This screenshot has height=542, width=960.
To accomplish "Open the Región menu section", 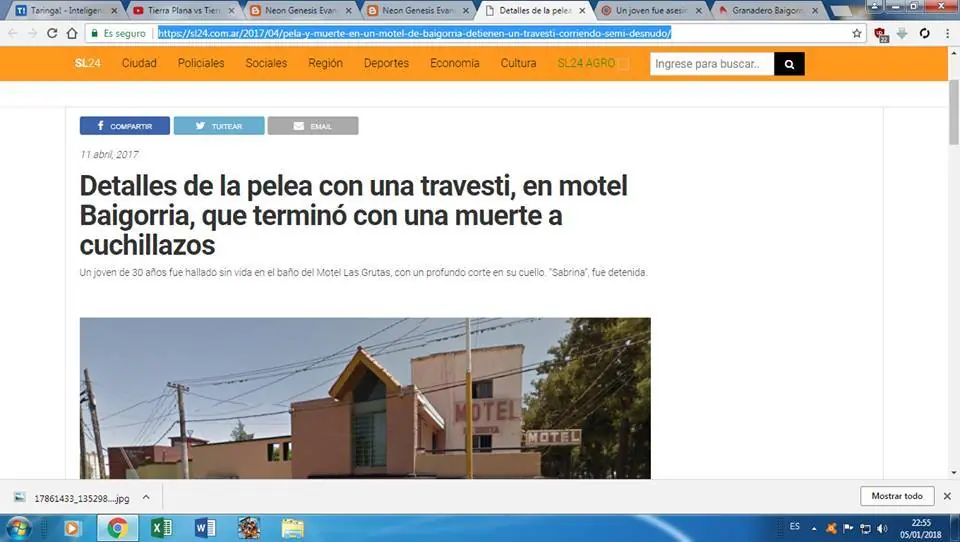I will pyautogui.click(x=325, y=63).
